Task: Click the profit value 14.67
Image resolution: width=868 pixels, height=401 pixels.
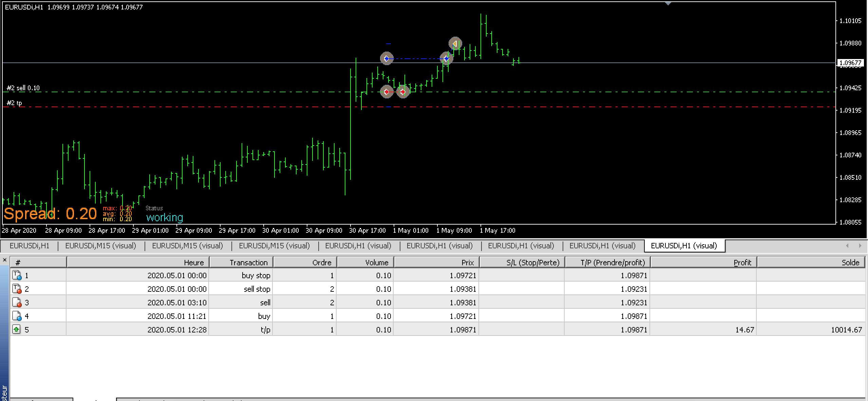Action: pyautogui.click(x=744, y=329)
